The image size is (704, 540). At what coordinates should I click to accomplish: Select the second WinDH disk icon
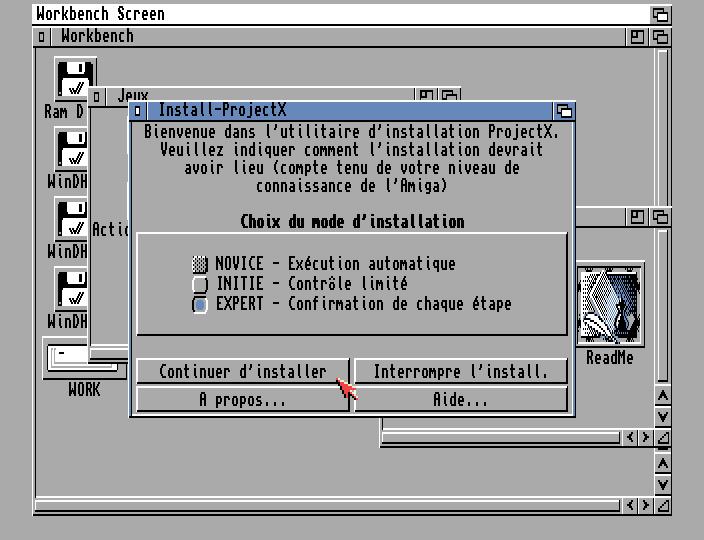(72, 219)
